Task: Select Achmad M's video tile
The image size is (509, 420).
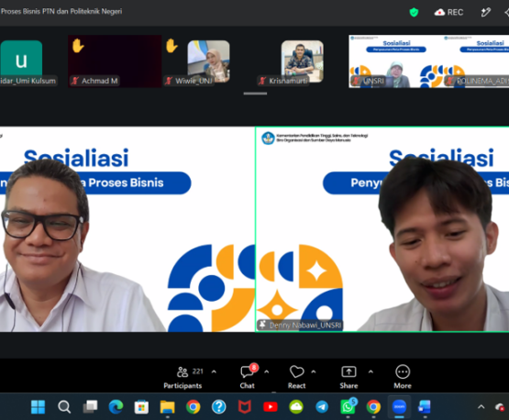Action: click(x=115, y=61)
